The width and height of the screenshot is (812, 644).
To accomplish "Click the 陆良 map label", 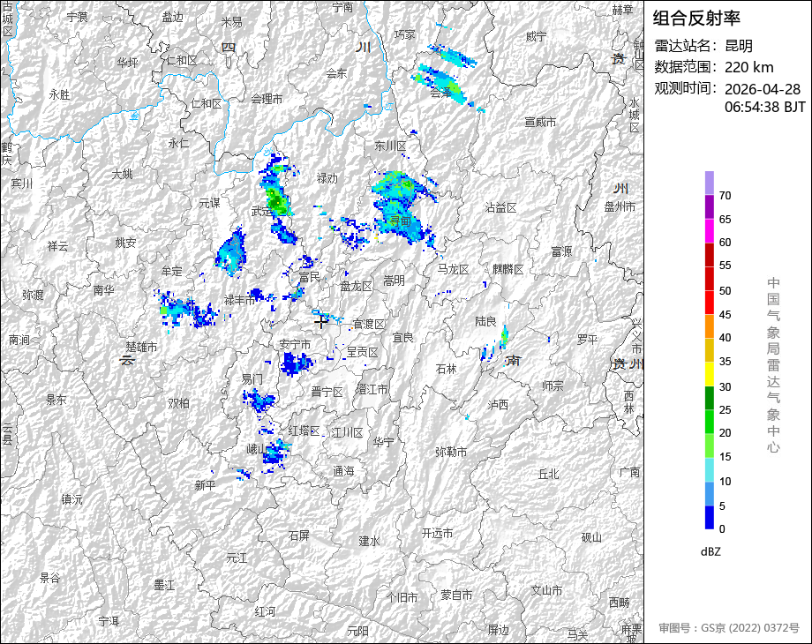I will click(485, 321).
